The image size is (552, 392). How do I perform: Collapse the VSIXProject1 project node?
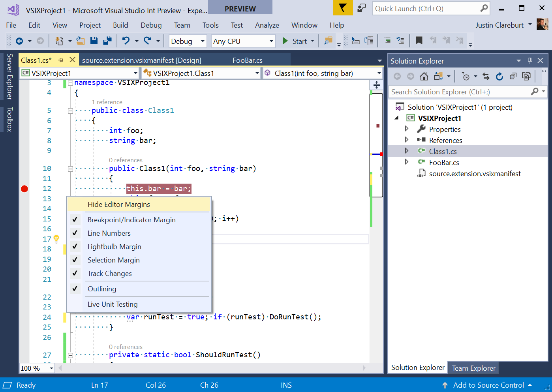(396, 118)
